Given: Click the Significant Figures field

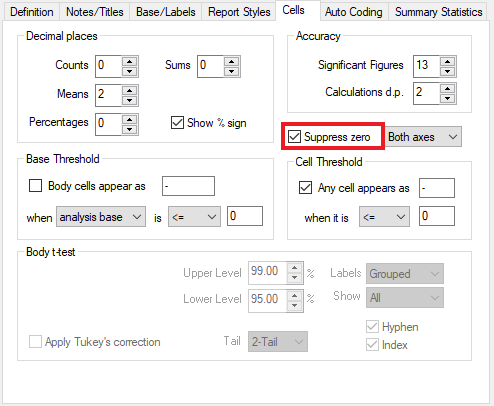Looking at the screenshot, I should [427, 67].
